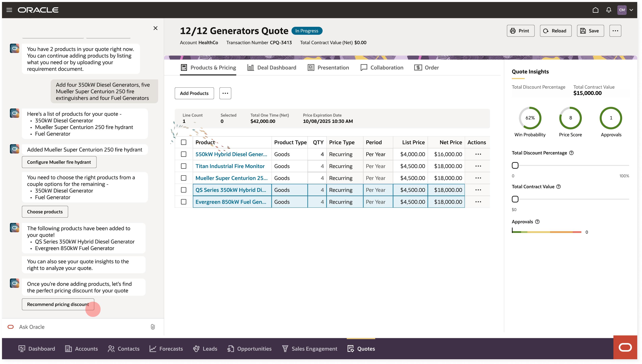Go to home via house icon

(x=595, y=10)
